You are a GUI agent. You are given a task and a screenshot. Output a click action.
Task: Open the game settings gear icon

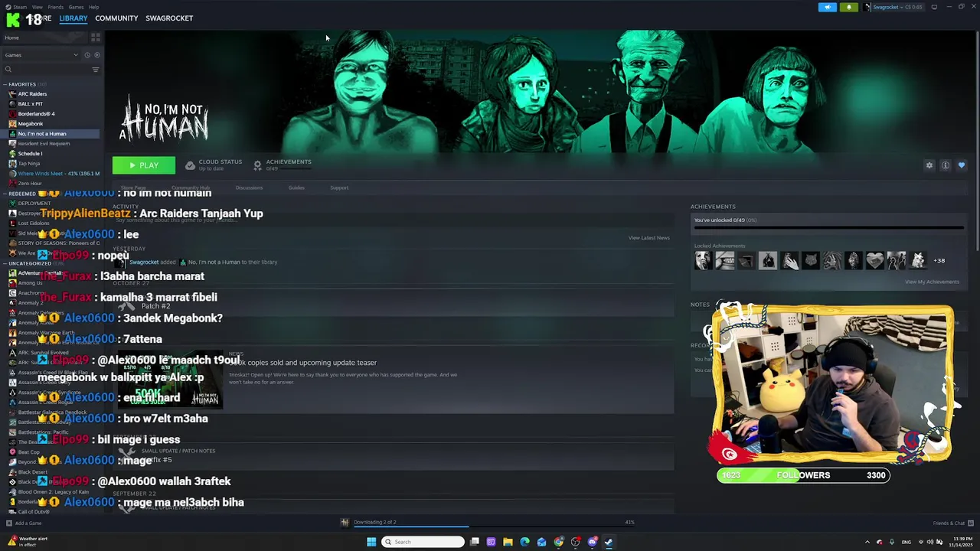coord(929,165)
